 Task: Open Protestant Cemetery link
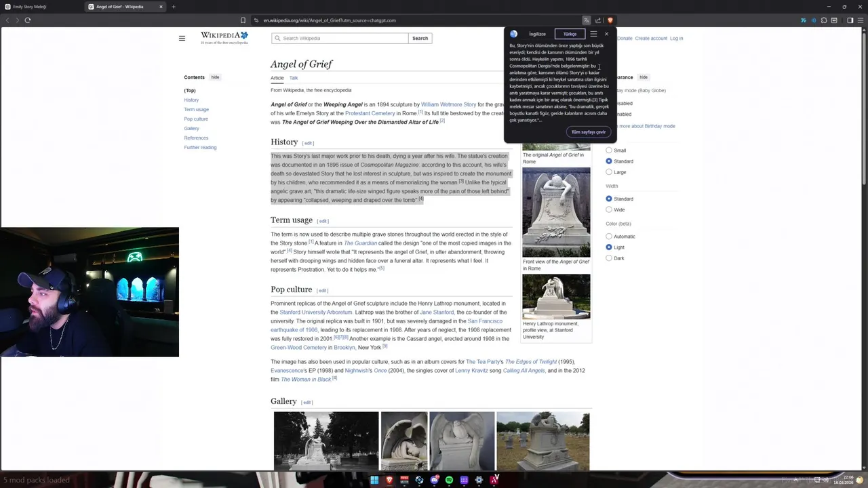370,113
